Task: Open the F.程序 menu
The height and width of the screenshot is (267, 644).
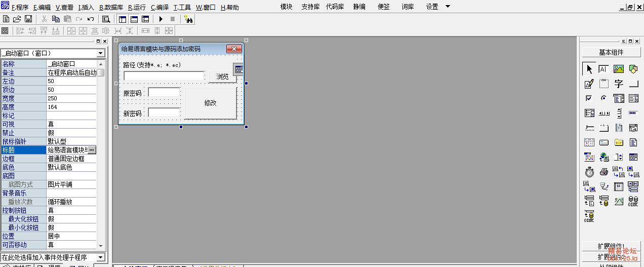Action: [20, 7]
